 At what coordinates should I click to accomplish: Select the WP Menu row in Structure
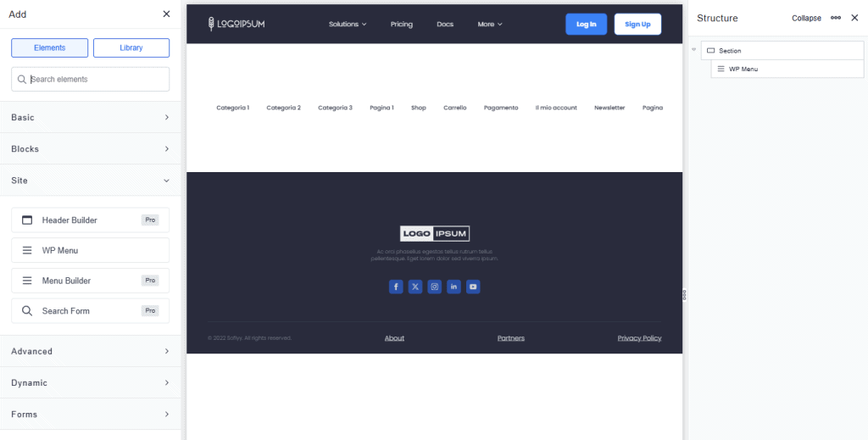(x=787, y=70)
